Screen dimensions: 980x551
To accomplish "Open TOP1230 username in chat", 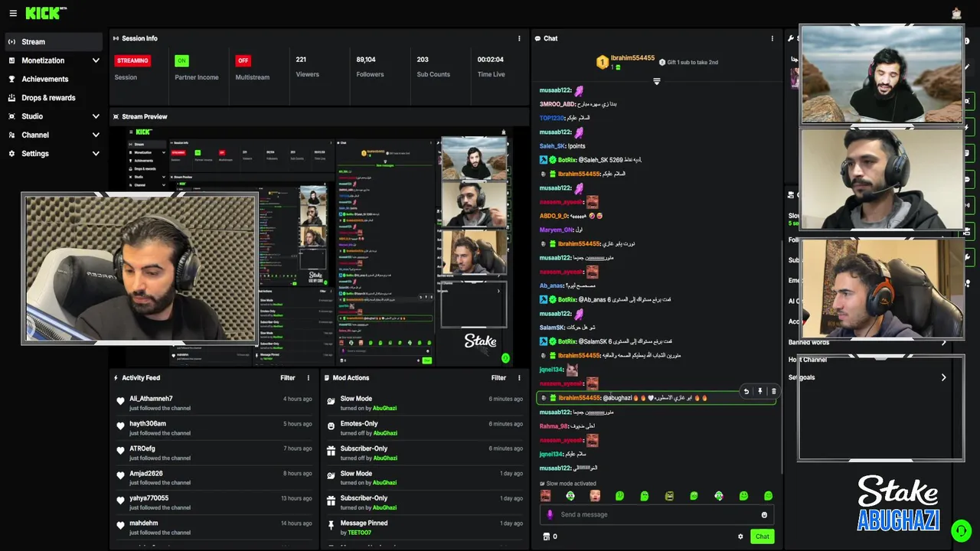I will tap(551, 118).
